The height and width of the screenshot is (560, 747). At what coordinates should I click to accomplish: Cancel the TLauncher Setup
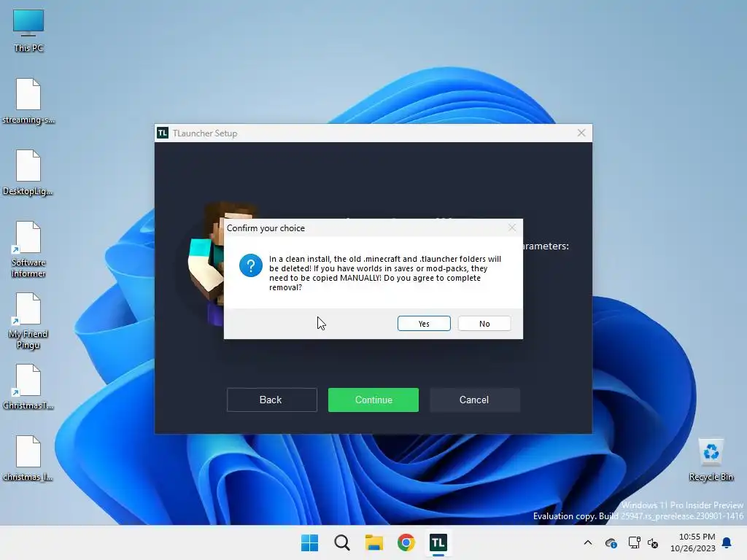point(474,400)
